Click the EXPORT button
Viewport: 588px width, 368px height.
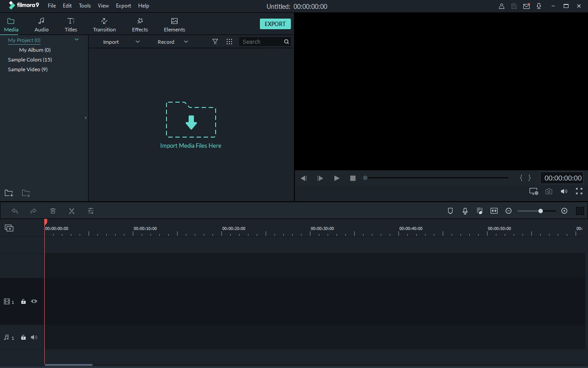[x=275, y=24]
